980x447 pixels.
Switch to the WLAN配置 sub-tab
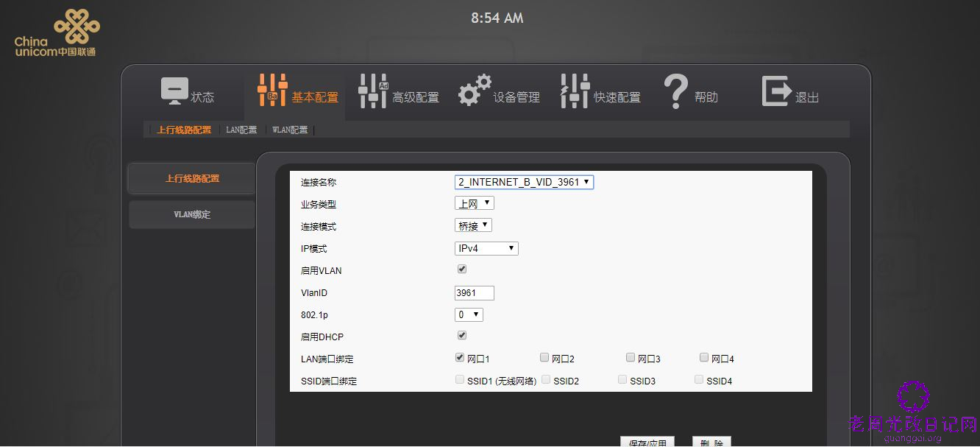290,130
